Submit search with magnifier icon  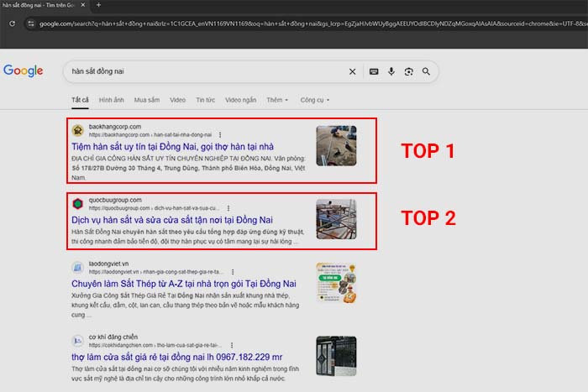426,71
